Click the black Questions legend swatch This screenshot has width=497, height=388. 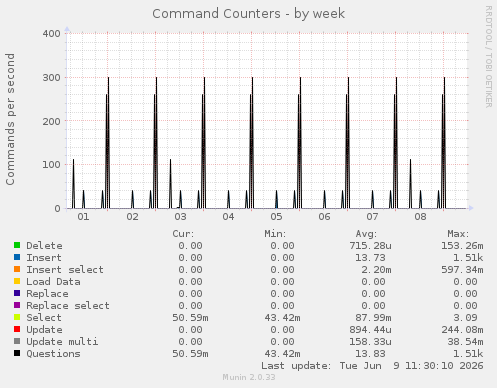pos(17,353)
